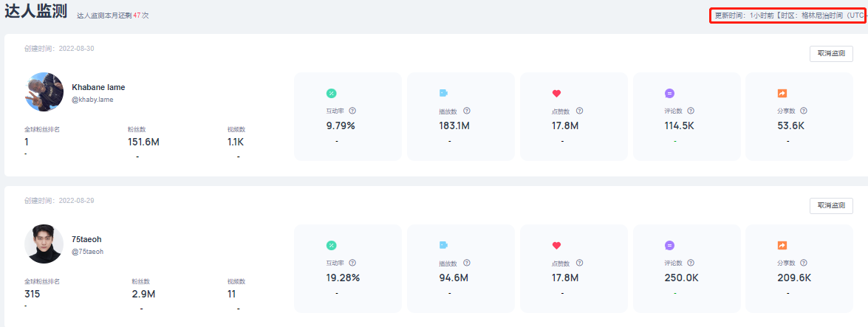Click the green engagement rate icon for Khabane lame

(331, 93)
